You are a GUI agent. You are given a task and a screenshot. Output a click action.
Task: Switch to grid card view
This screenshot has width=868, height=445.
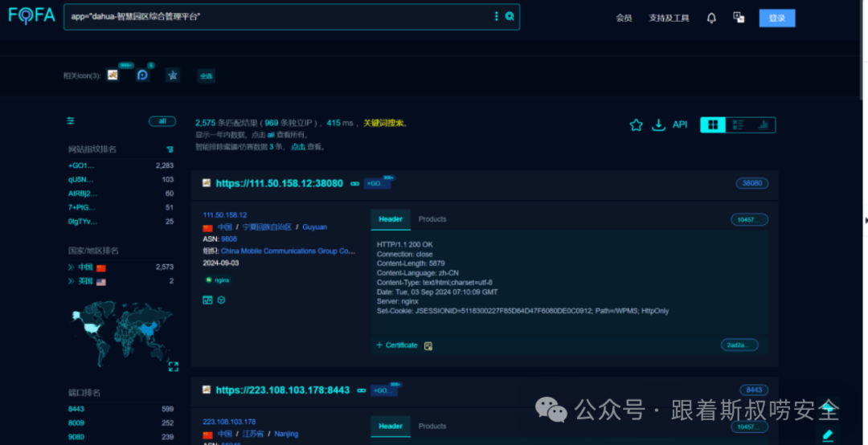[x=713, y=125]
